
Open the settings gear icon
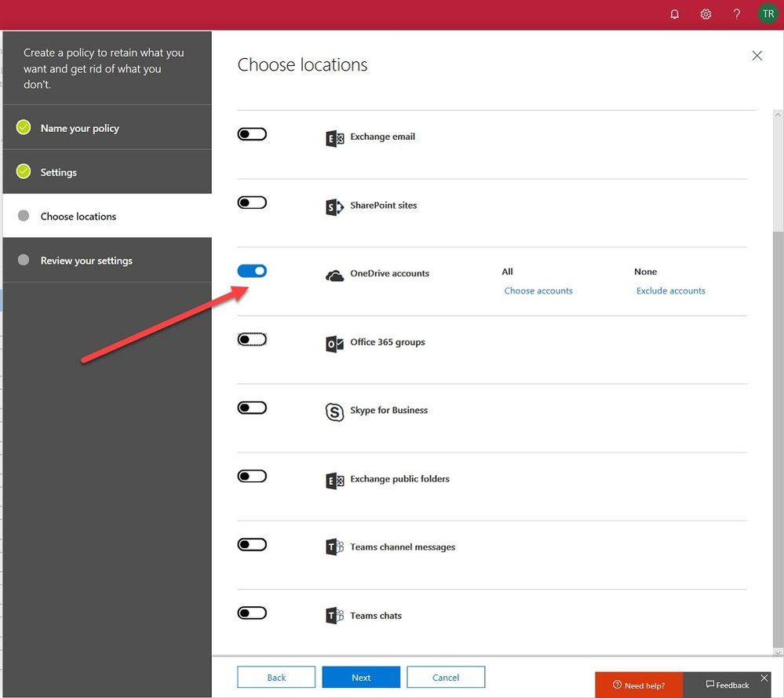click(x=706, y=14)
